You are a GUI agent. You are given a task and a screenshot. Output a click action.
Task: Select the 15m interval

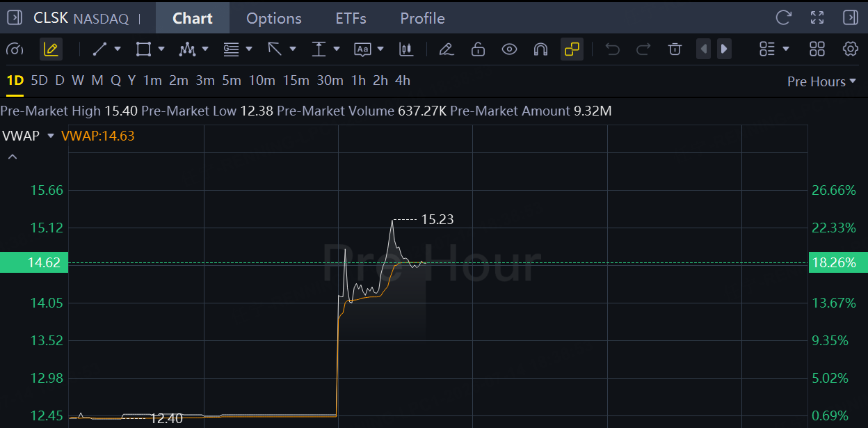coord(296,81)
